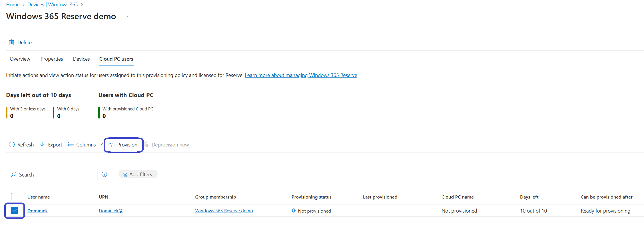Click the Export download arrow icon
The image size is (644, 226).
(42, 144)
